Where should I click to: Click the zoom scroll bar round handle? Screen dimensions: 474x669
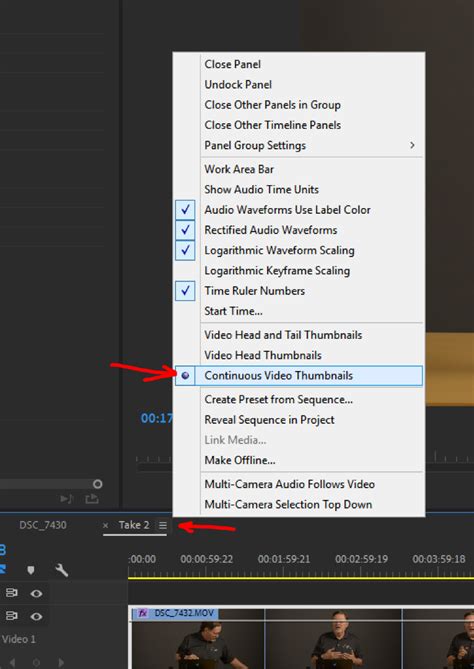[x=98, y=484]
